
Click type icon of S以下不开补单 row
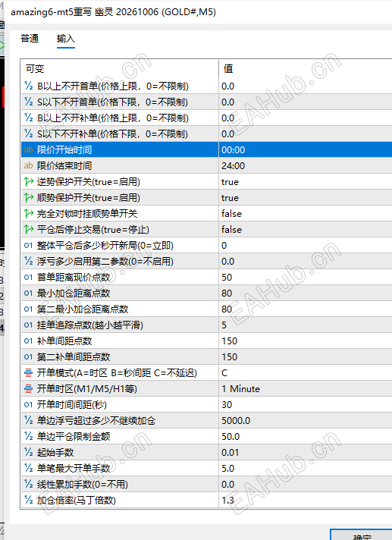29,133
